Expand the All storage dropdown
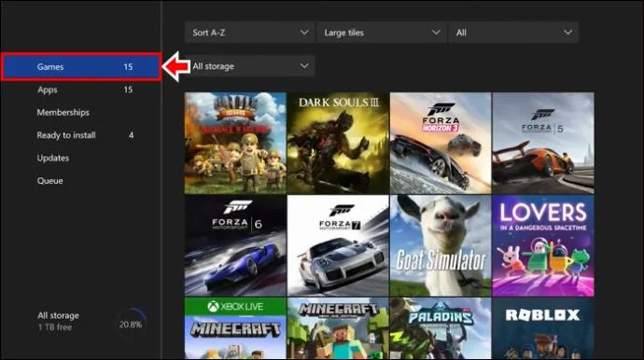Image resolution: width=644 pixels, height=360 pixels. pyautogui.click(x=250, y=66)
